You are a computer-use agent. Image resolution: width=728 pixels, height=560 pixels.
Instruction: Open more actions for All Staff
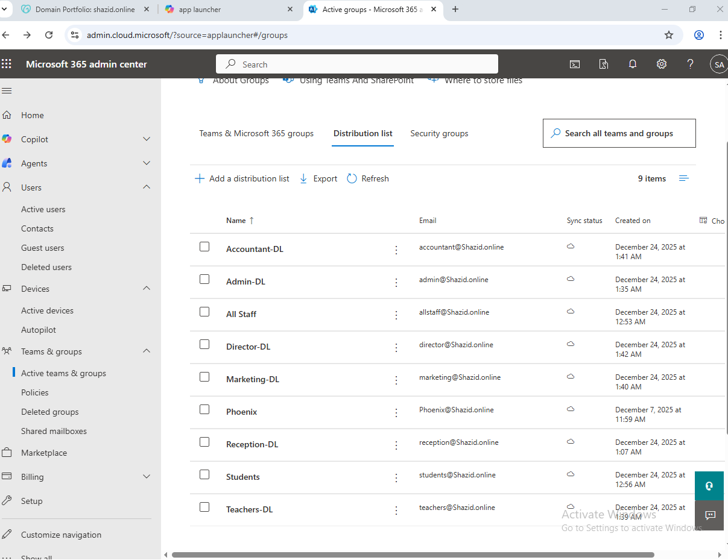pyautogui.click(x=396, y=315)
